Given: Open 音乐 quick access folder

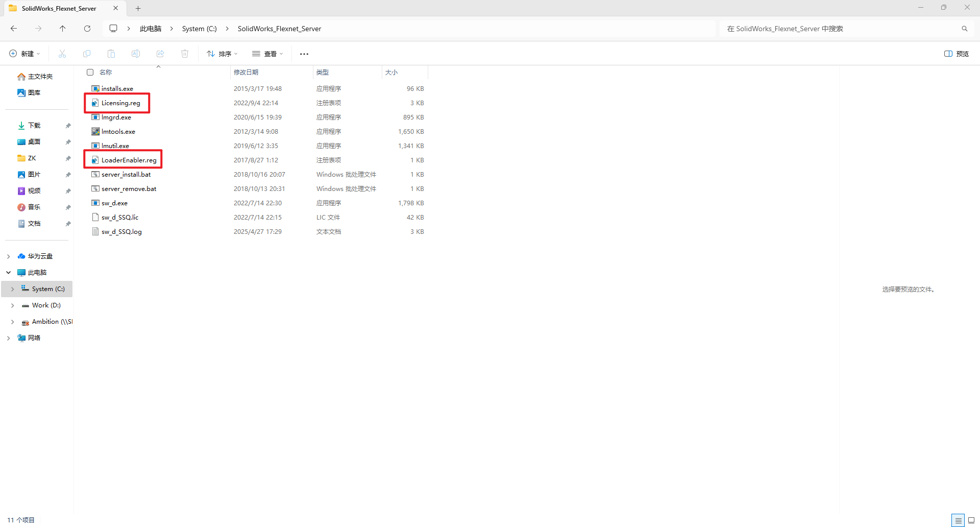Looking at the screenshot, I should (x=30, y=207).
